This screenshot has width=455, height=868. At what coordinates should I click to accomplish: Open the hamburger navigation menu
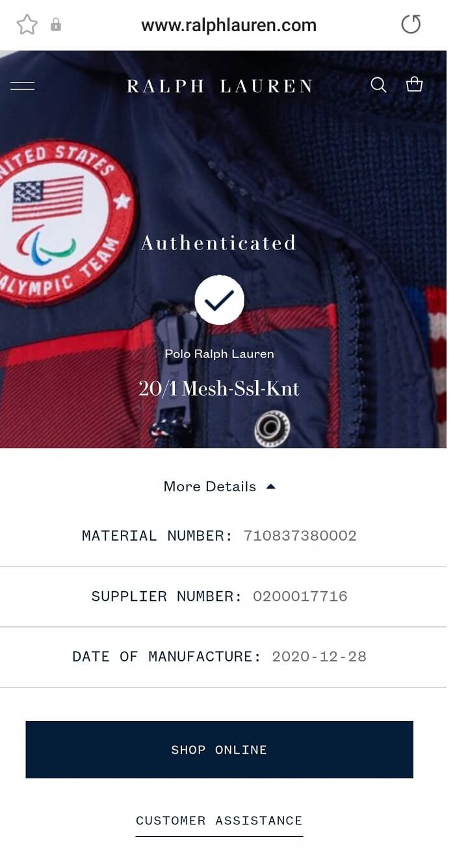pyautogui.click(x=23, y=86)
